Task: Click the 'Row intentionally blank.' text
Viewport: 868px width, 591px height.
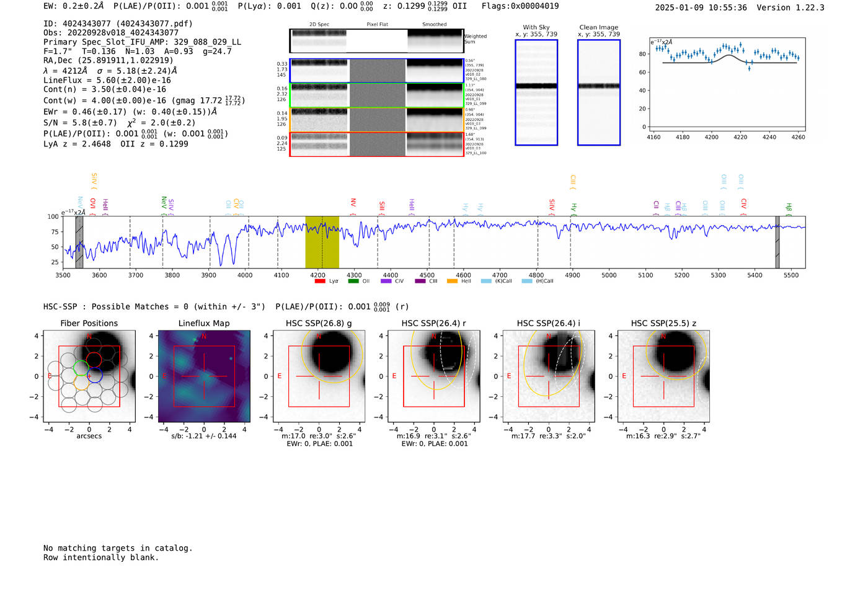Action: click(101, 558)
